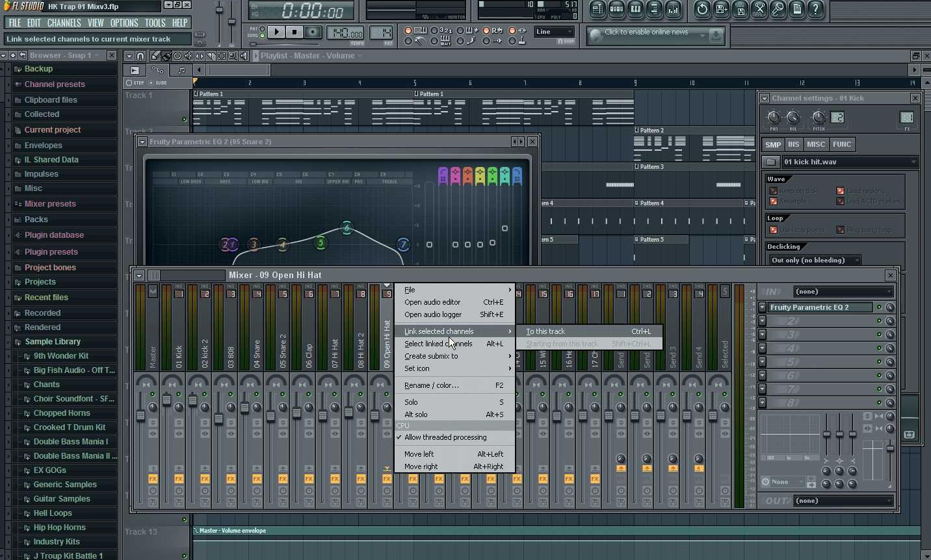Toggle the wait for input option
The height and width of the screenshot is (560, 931).
pyautogui.click(x=441, y=41)
